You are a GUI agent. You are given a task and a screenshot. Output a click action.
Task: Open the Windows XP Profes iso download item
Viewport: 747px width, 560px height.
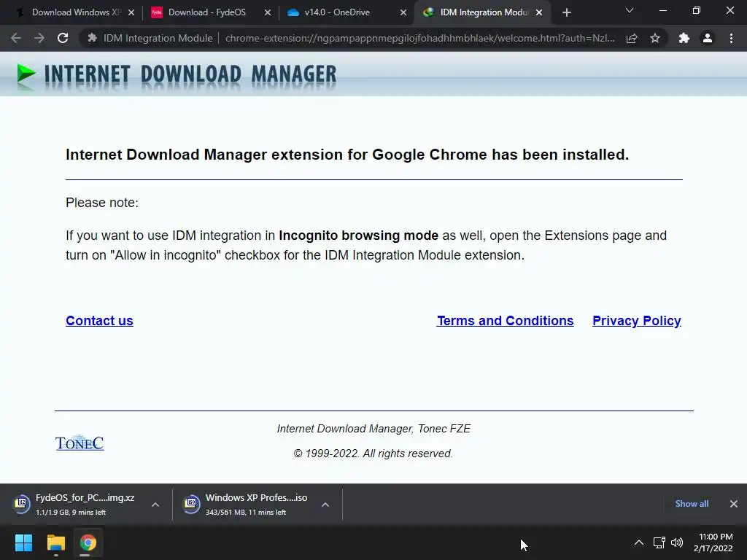click(x=247, y=504)
